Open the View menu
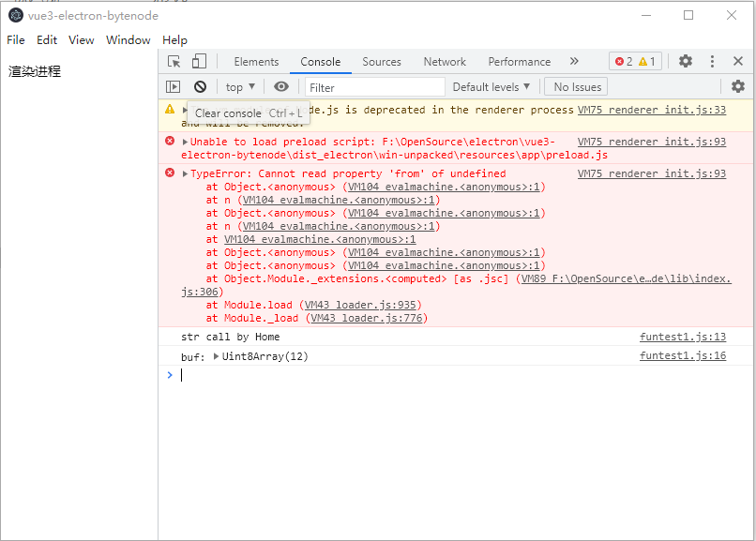 [81, 40]
